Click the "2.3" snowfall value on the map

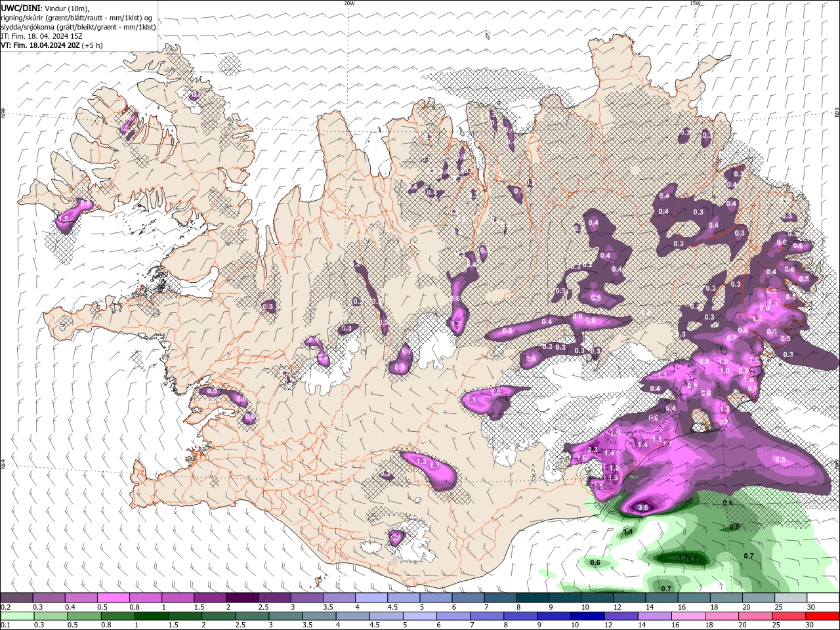[594, 450]
